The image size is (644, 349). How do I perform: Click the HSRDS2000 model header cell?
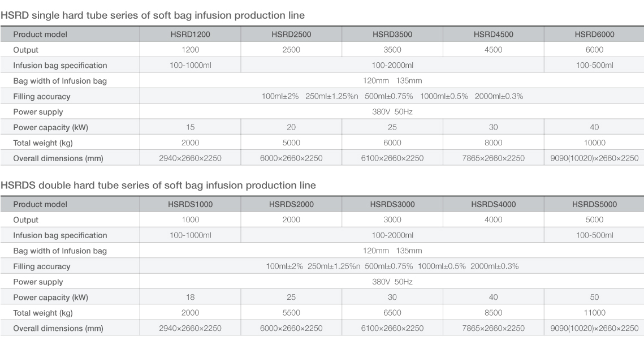point(291,204)
